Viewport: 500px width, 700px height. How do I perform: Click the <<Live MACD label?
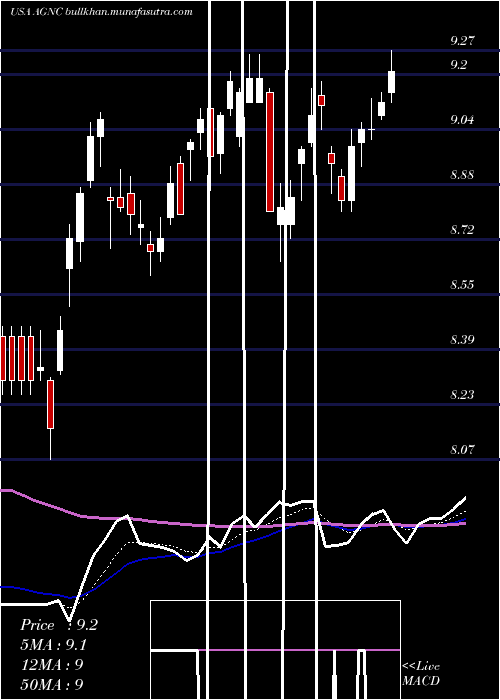tap(421, 673)
